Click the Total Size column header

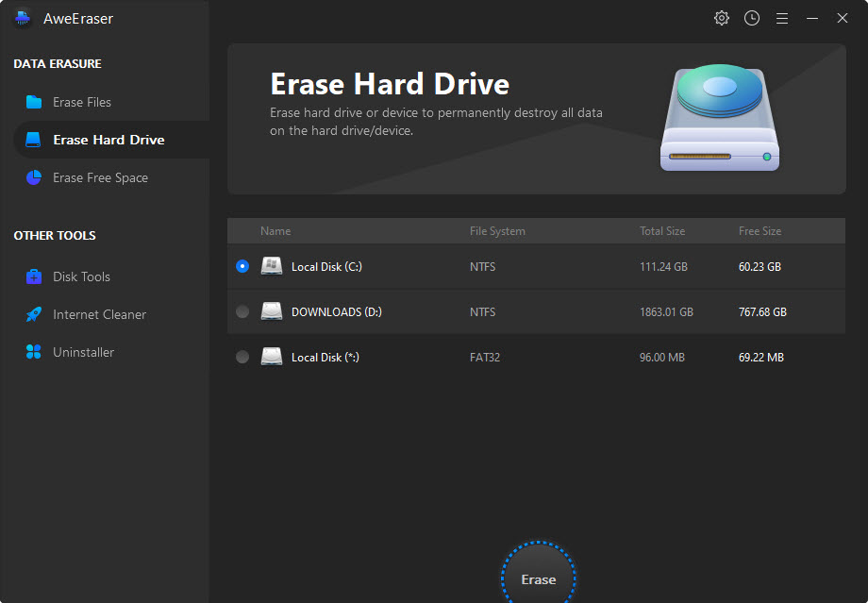(662, 231)
